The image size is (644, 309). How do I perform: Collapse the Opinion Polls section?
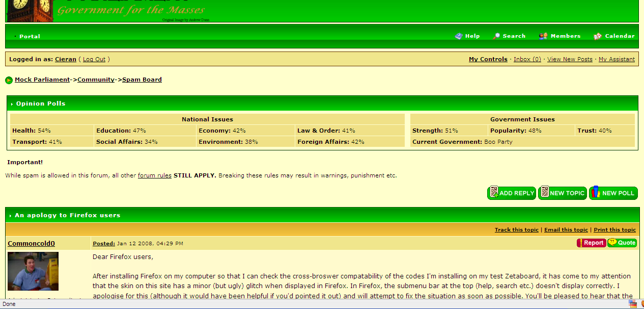(12, 104)
